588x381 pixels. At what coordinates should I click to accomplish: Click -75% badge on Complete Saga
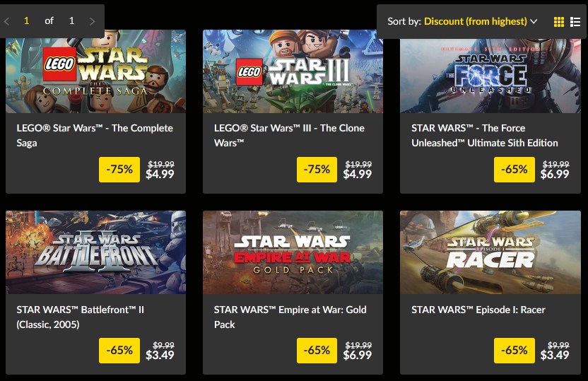pyautogui.click(x=119, y=170)
